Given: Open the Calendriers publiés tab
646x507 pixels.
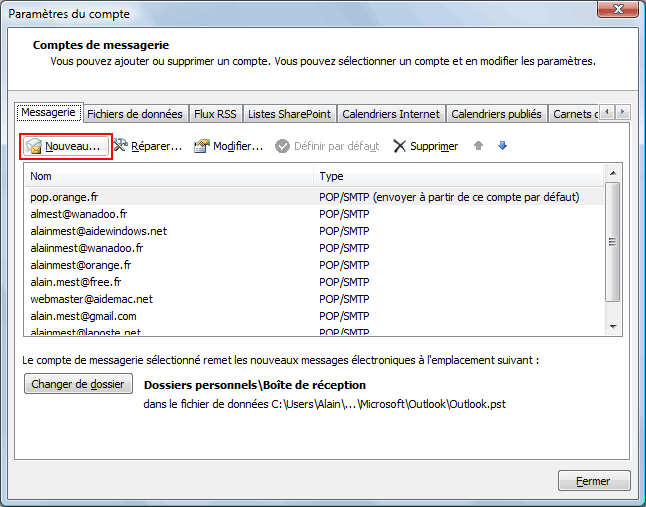Looking at the screenshot, I should 496,114.
